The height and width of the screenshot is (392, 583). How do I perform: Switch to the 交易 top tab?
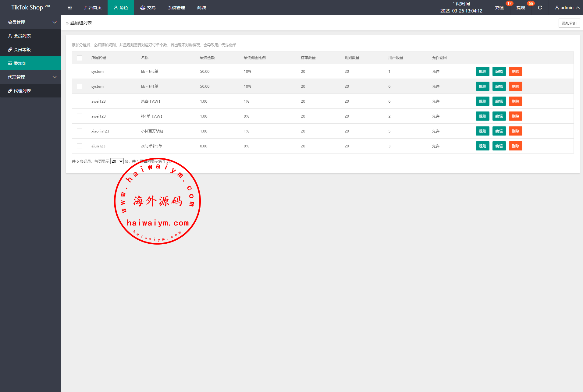148,8
